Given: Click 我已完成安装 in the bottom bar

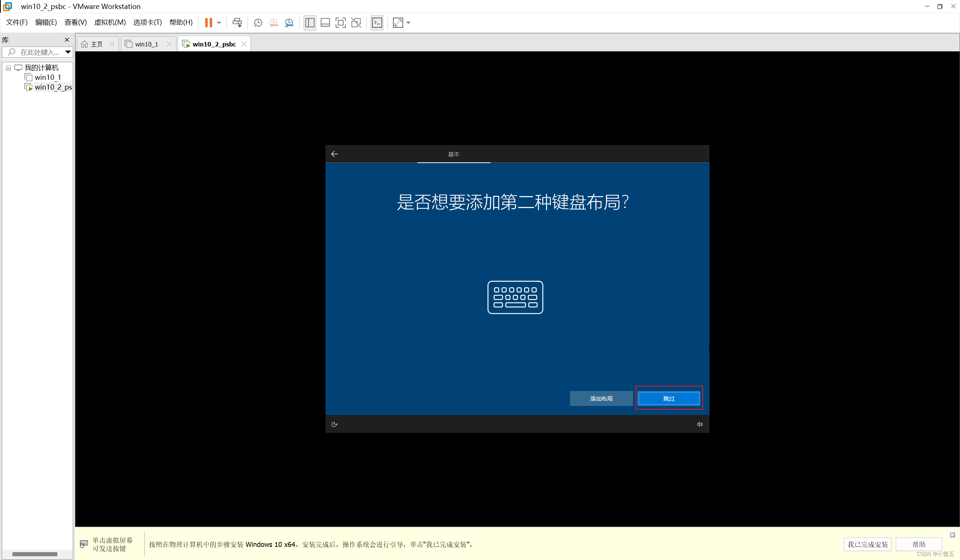Looking at the screenshot, I should click(x=867, y=544).
